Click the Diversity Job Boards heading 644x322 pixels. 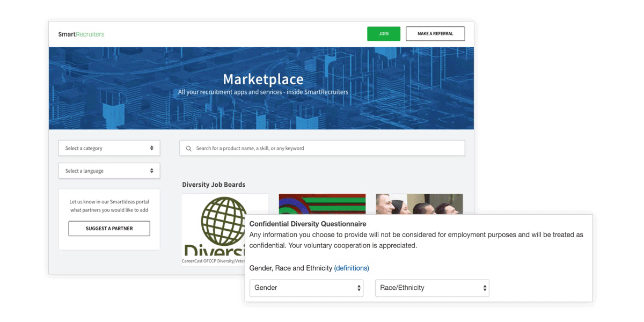214,185
